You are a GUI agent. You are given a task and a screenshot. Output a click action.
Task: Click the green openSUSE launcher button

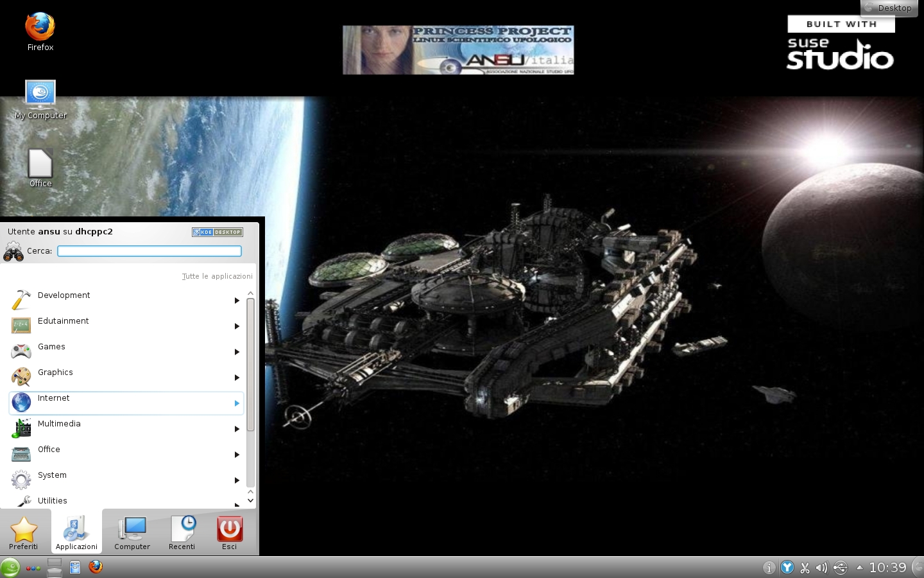point(10,568)
